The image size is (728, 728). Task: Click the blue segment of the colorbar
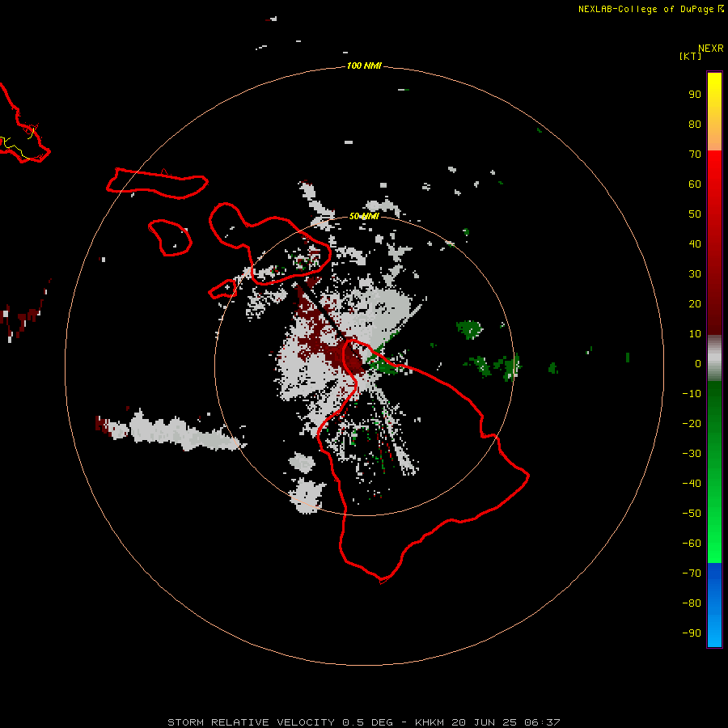click(714, 605)
